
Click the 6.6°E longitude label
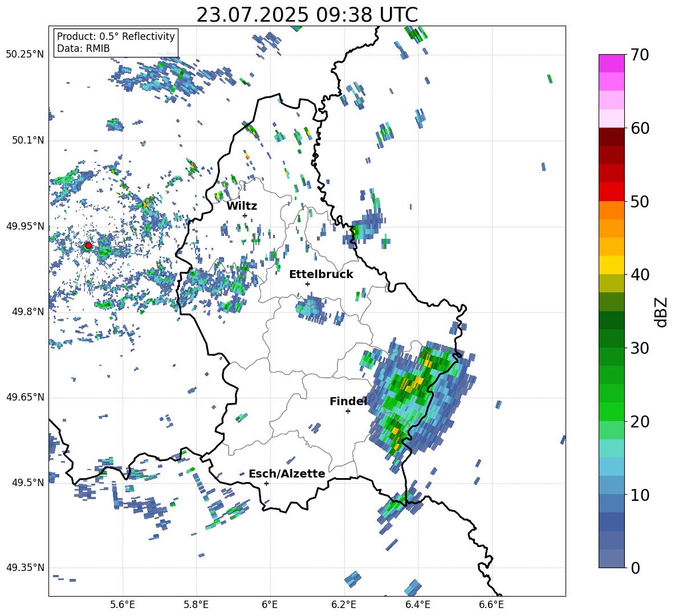pos(491,605)
